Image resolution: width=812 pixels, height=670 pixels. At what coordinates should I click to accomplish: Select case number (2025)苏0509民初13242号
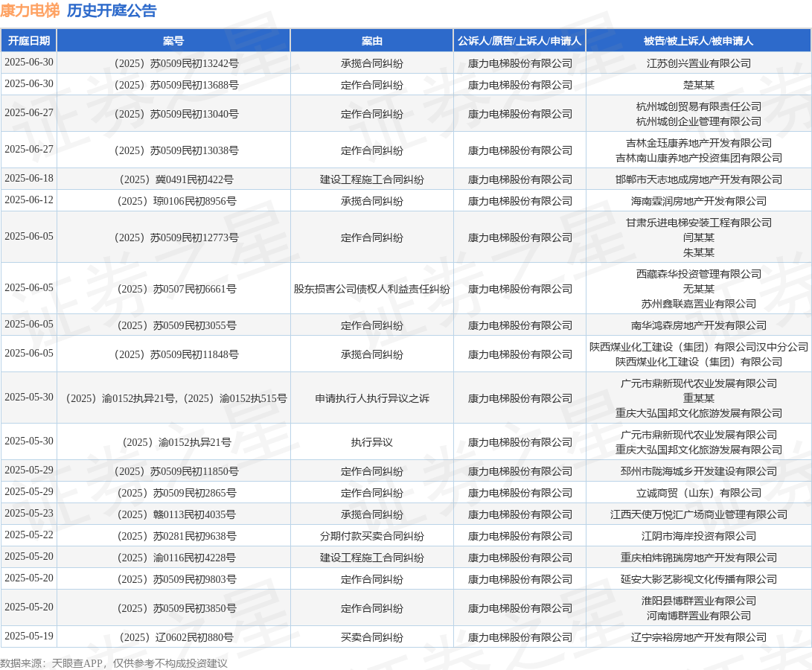click(176, 63)
